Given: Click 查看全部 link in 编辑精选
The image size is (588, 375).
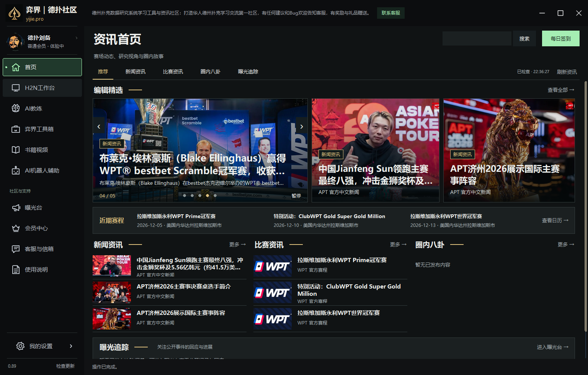Looking at the screenshot, I should coord(561,90).
